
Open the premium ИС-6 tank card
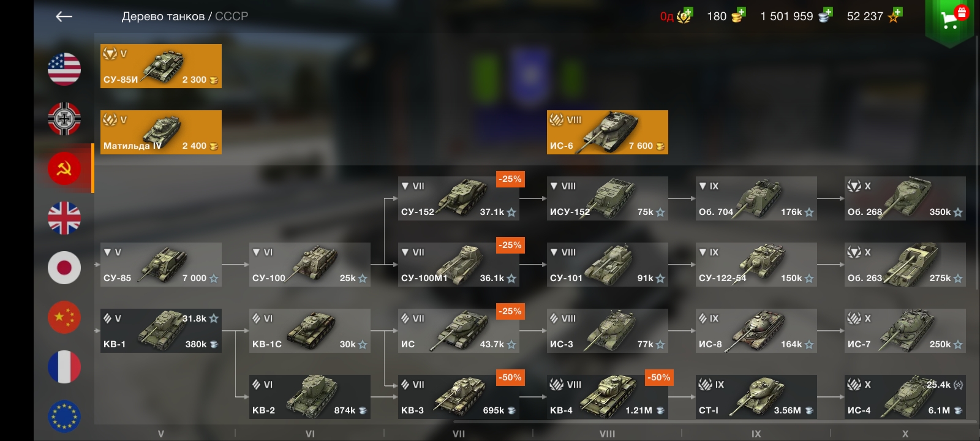coord(608,132)
